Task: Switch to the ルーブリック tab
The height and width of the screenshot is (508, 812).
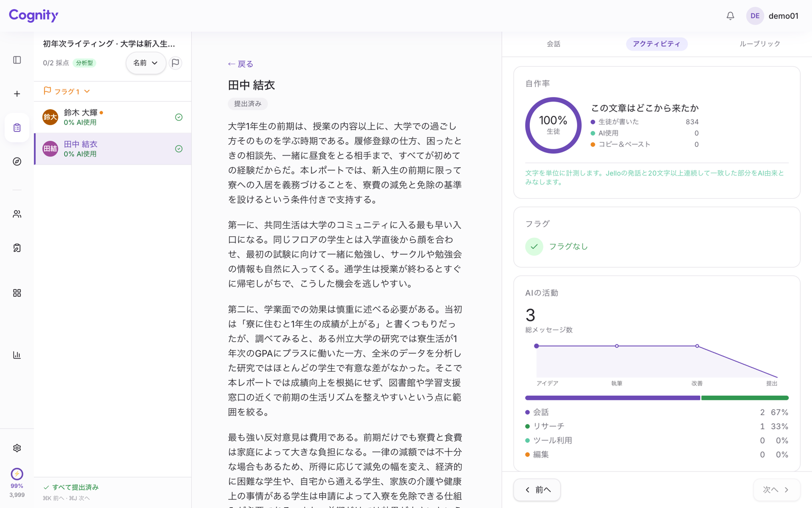Action: pyautogui.click(x=760, y=44)
